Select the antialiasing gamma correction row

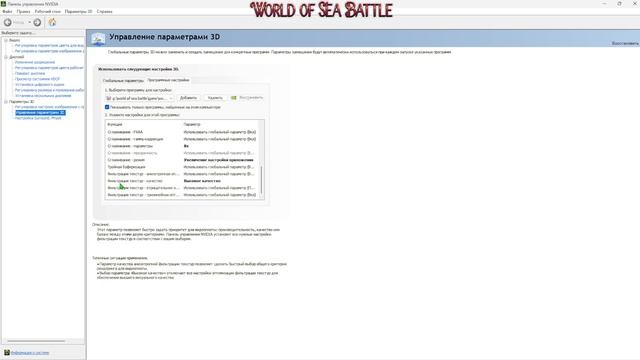tap(182, 139)
